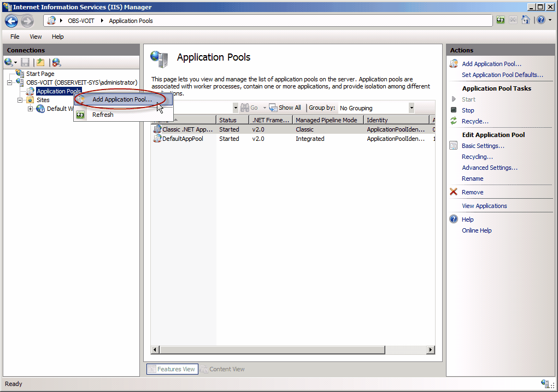Collapse the OBS-VOIT server tree node
This screenshot has height=392, width=558.
tap(10, 82)
